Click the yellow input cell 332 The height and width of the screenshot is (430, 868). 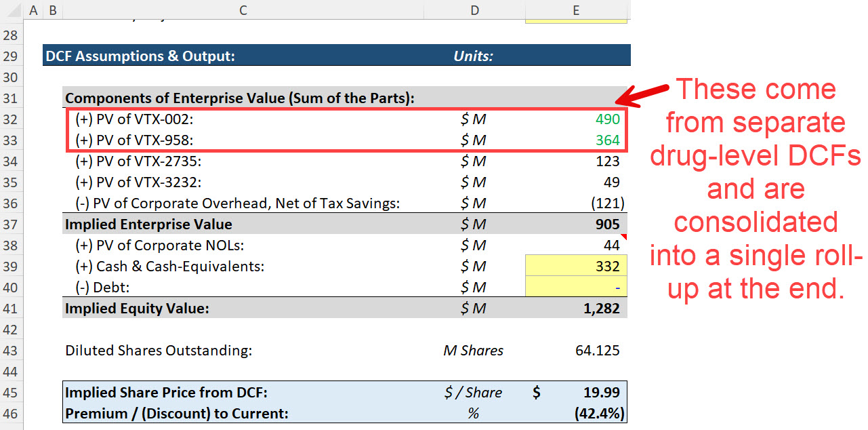[x=576, y=266]
